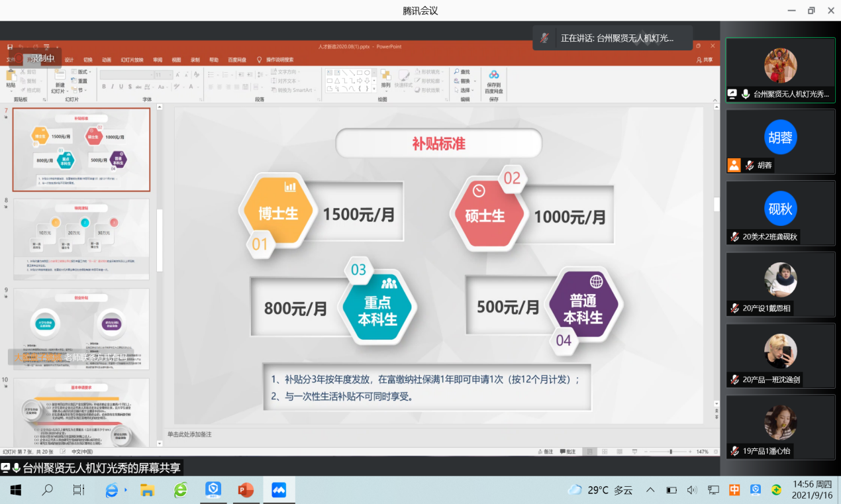841x504 pixels.
Task: Open the Arrange (排列) tool
Action: tap(385, 77)
